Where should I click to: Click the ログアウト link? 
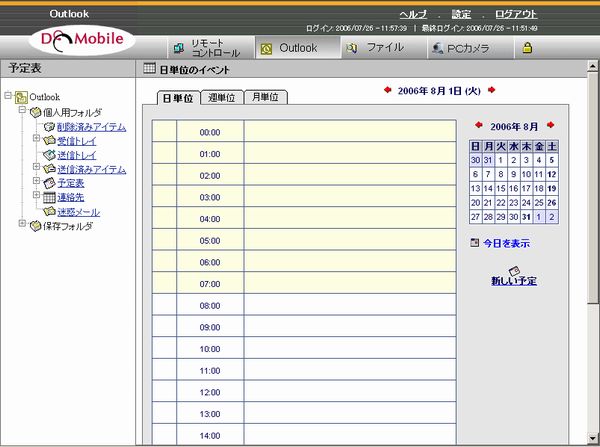[516, 14]
